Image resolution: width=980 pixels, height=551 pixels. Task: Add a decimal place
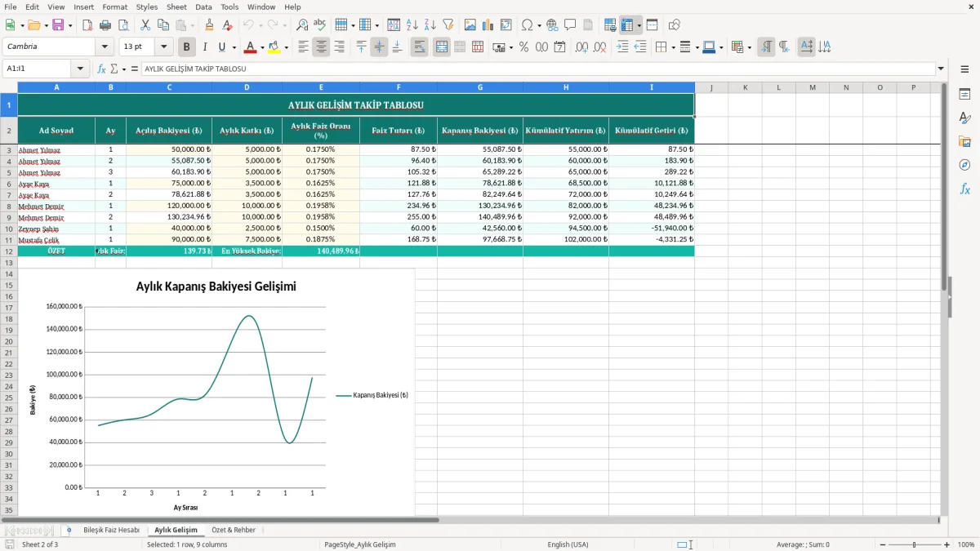click(x=581, y=47)
